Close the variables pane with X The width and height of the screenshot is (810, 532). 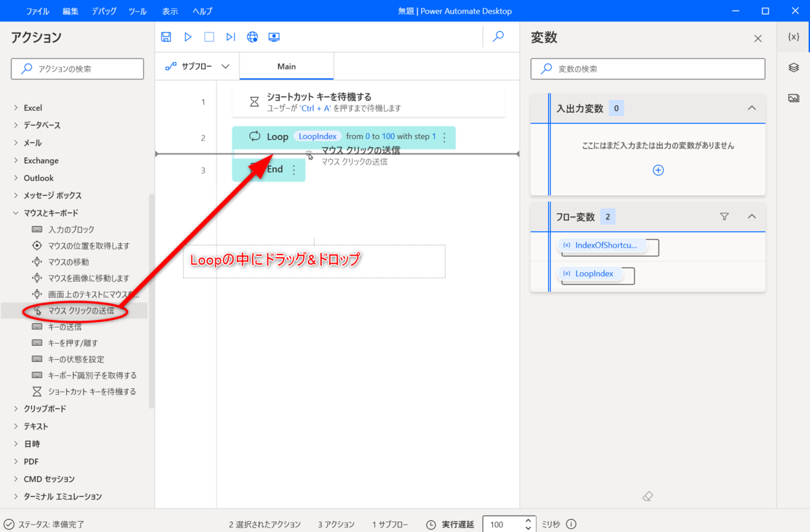[758, 38]
